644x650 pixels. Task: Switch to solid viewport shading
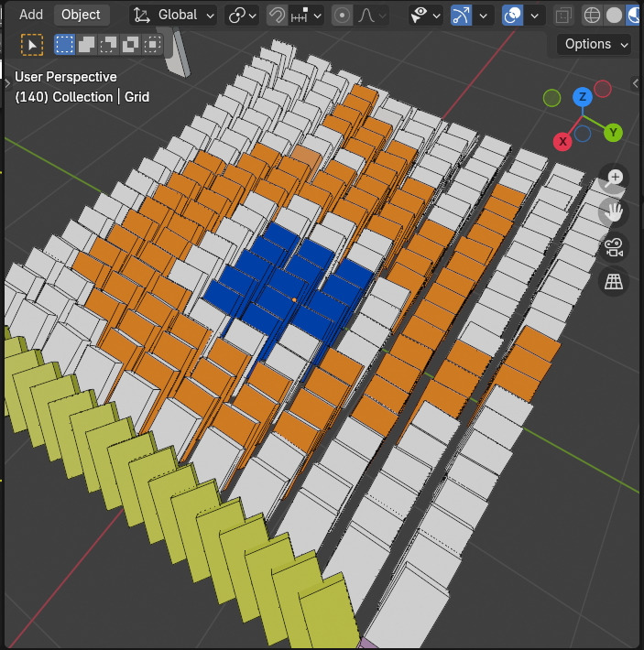point(614,16)
